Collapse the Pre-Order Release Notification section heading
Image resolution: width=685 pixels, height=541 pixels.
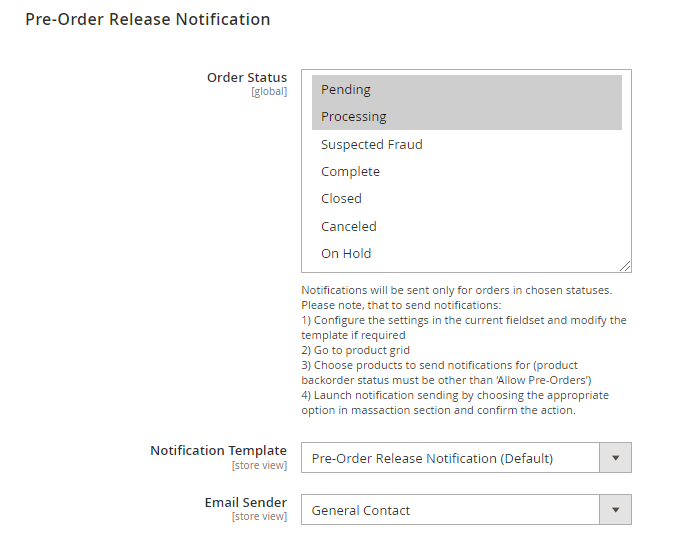pos(147,19)
